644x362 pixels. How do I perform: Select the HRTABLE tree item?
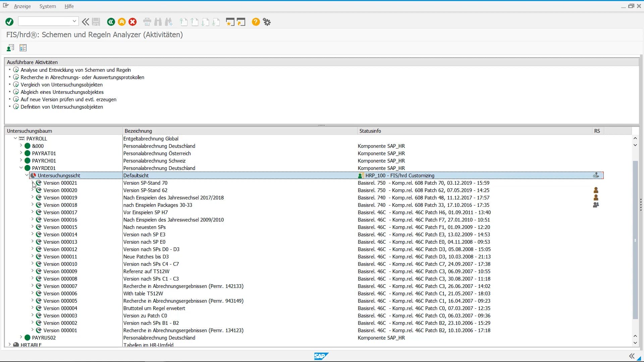point(31,345)
